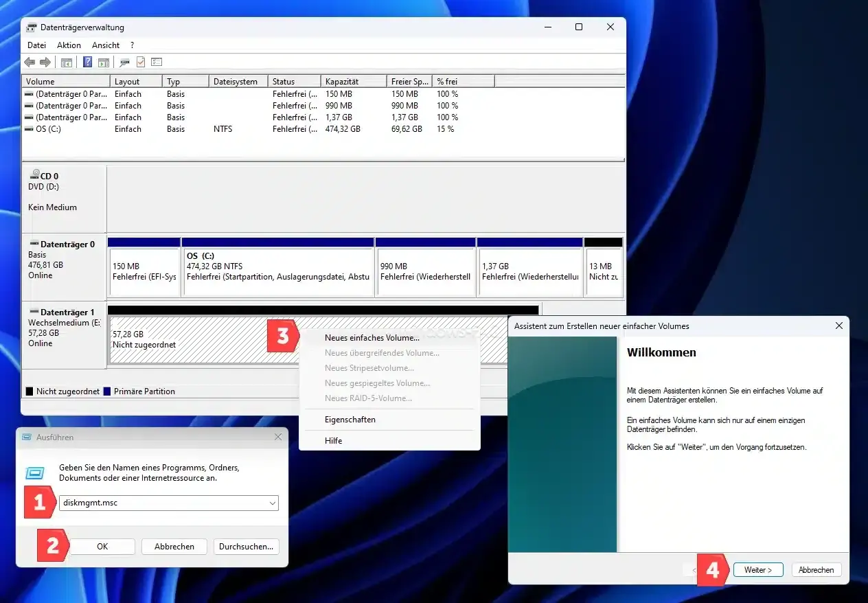This screenshot has height=603, width=868.
Task: Click Abbrechen in the volume wizard
Action: point(816,570)
